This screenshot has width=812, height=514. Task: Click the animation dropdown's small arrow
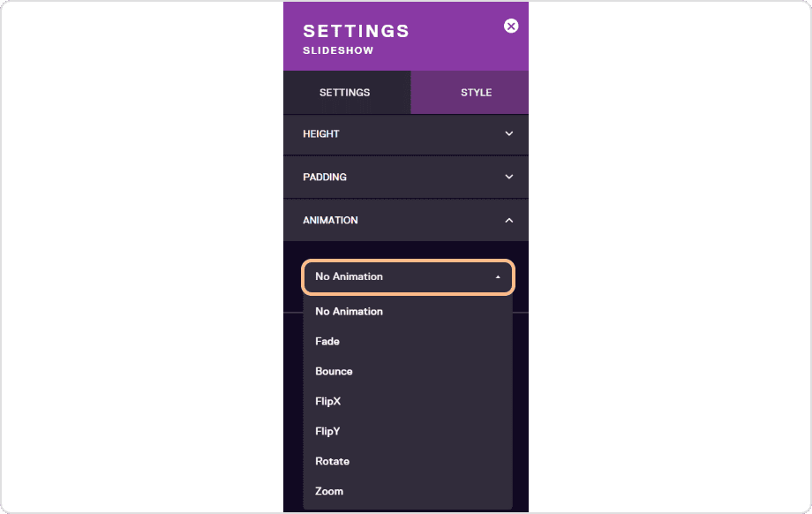click(498, 277)
